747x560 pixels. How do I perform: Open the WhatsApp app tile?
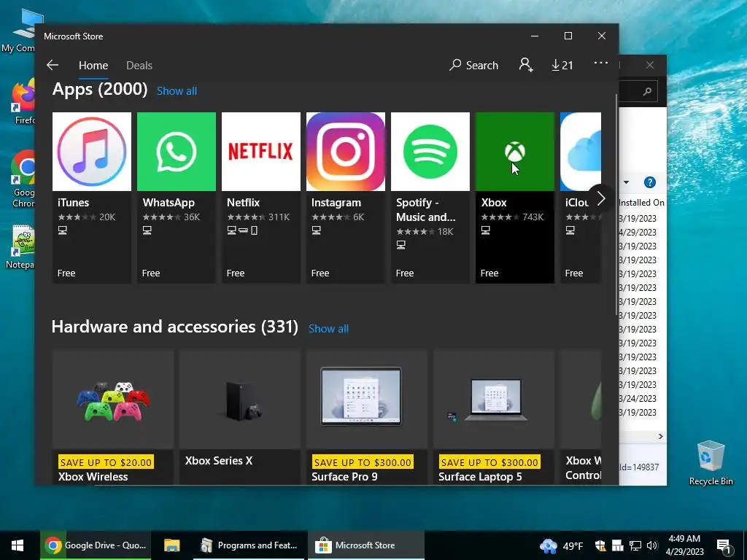tap(177, 198)
